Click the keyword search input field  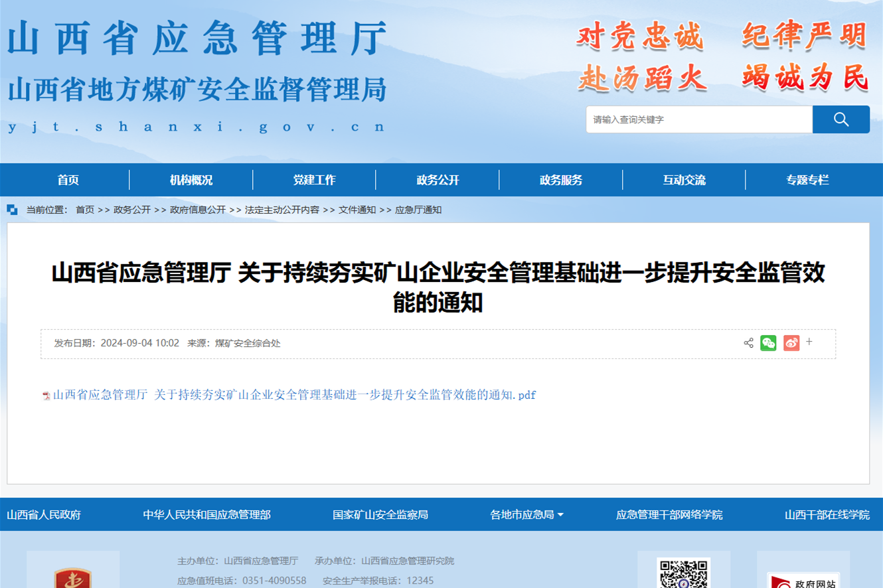click(698, 119)
